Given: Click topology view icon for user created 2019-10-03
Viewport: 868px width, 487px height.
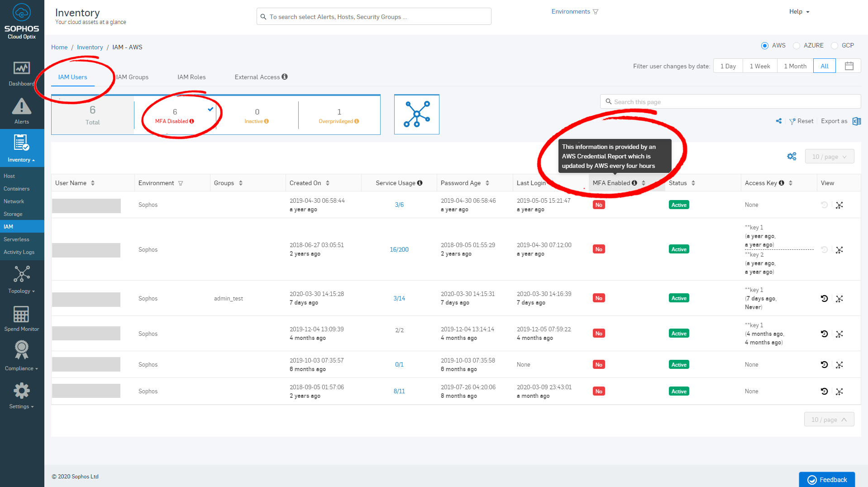Looking at the screenshot, I should pos(839,365).
